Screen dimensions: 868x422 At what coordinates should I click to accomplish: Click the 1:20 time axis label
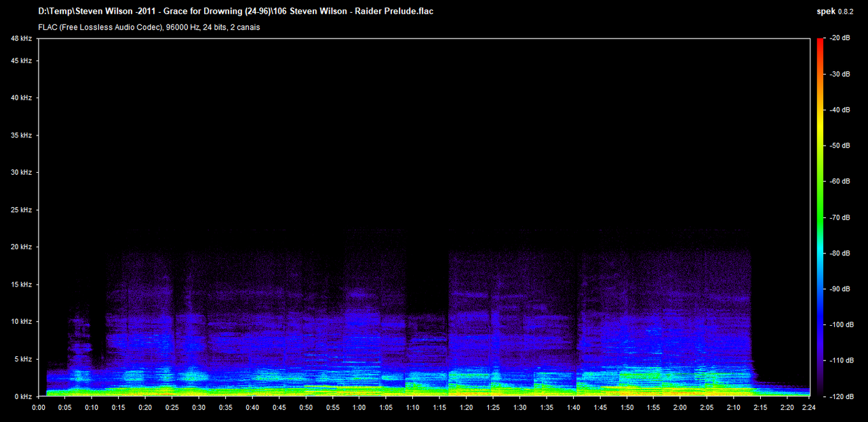[x=467, y=408]
